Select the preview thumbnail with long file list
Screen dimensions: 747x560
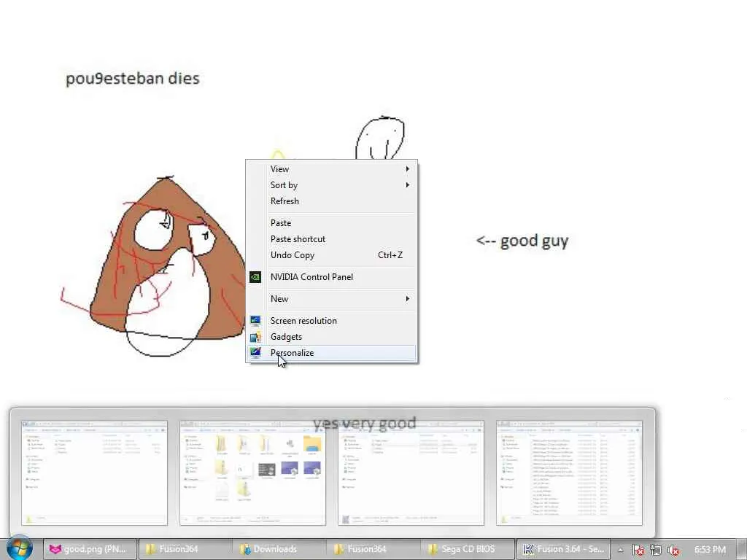[x=569, y=472]
